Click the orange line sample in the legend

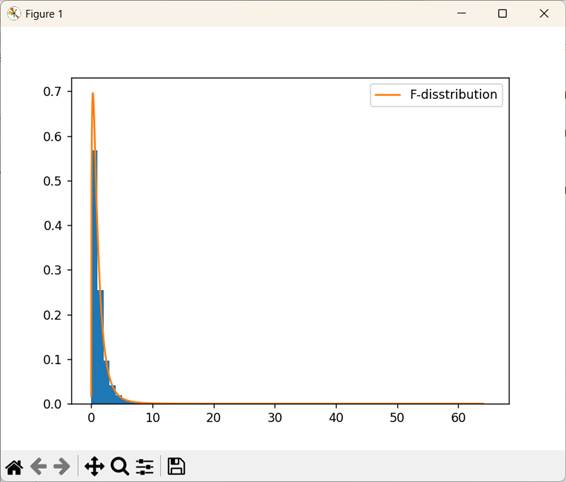[388, 95]
